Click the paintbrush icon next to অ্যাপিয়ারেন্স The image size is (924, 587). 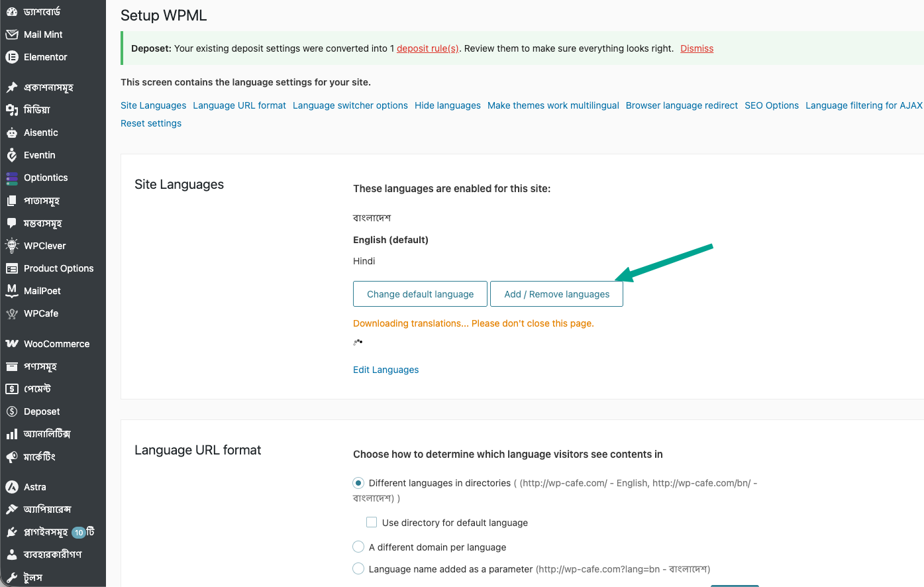click(x=12, y=509)
